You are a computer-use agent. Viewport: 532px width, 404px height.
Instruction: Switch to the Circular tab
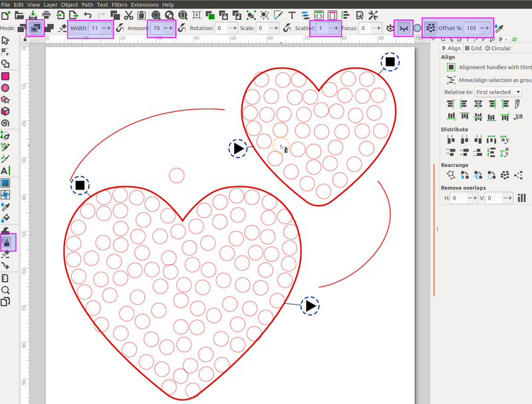point(498,49)
